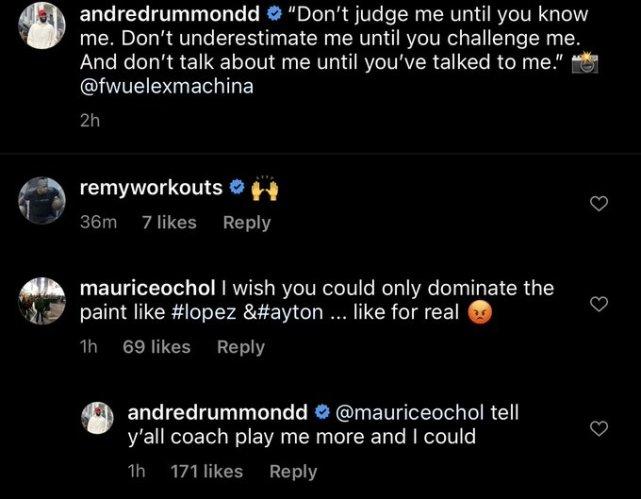The width and height of the screenshot is (641, 499).
Task: Click the verified badge in the caption header
Action: point(274,17)
